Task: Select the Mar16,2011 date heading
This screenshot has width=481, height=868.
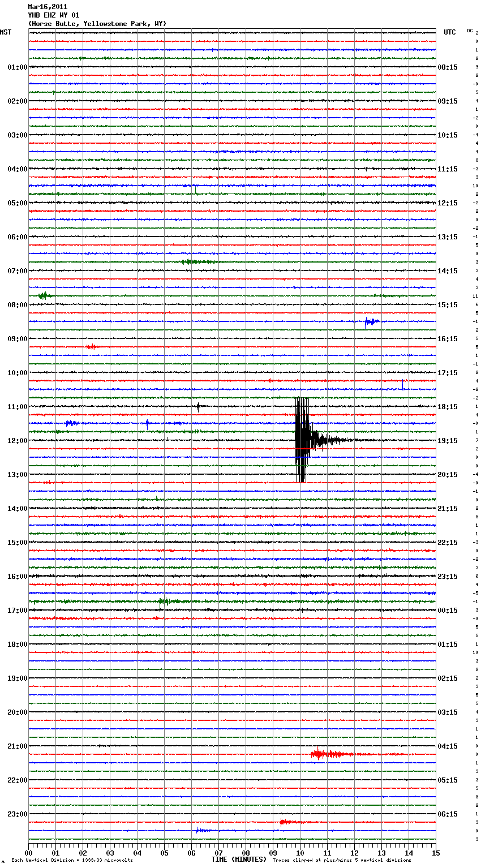Action: 48,7
